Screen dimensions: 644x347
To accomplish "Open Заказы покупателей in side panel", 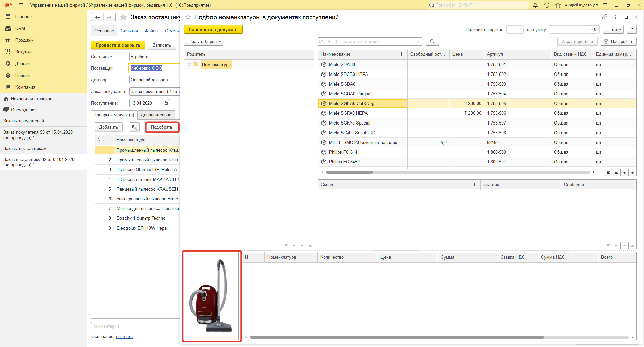I will point(43,121).
